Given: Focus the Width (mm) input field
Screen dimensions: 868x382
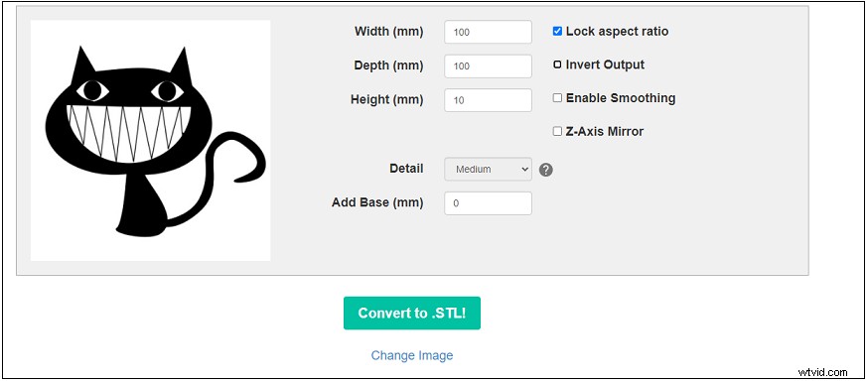Looking at the screenshot, I should [x=489, y=32].
